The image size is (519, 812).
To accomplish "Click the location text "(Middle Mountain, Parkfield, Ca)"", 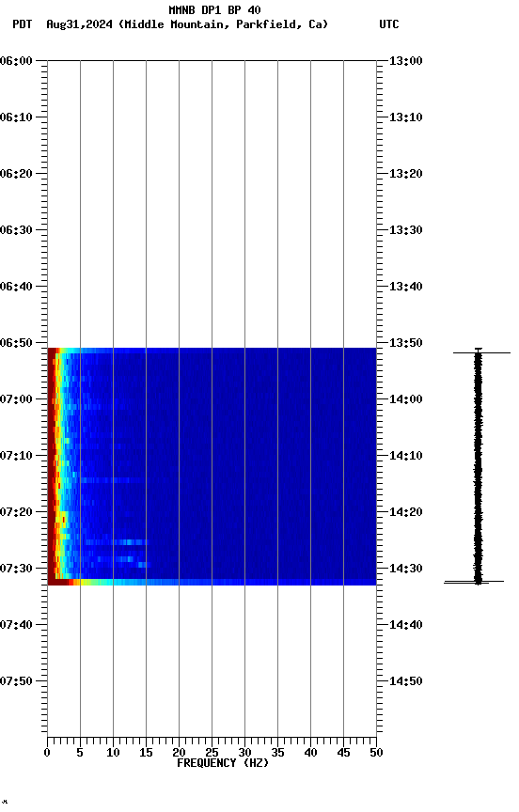I will coord(223,24).
